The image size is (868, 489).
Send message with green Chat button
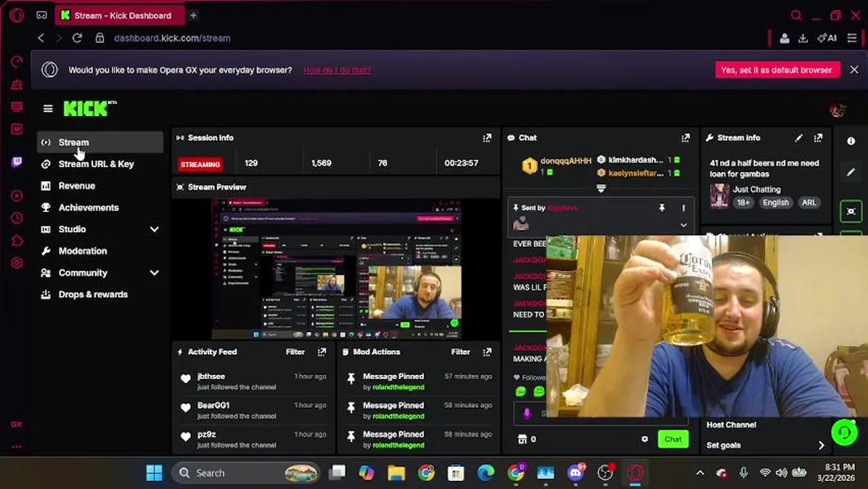point(672,439)
